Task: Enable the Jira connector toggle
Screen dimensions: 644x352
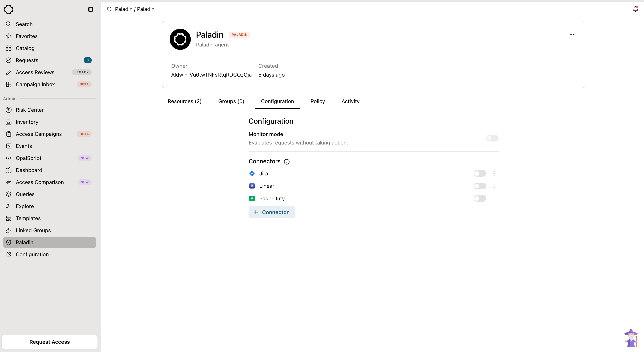Action: pyautogui.click(x=480, y=173)
